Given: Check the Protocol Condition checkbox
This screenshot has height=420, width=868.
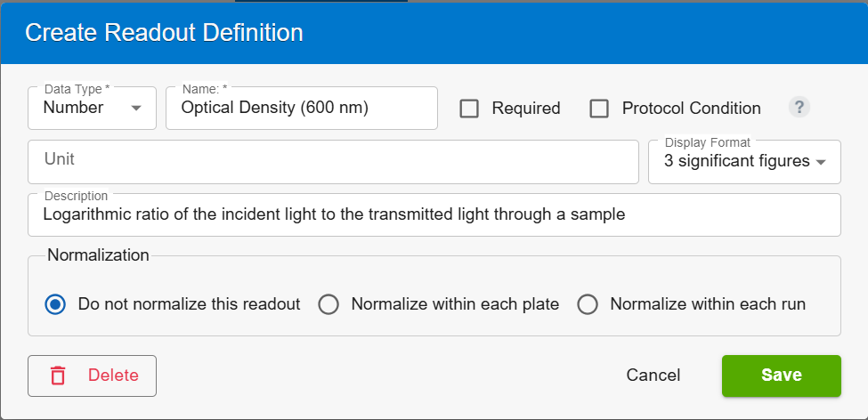Looking at the screenshot, I should pyautogui.click(x=599, y=109).
